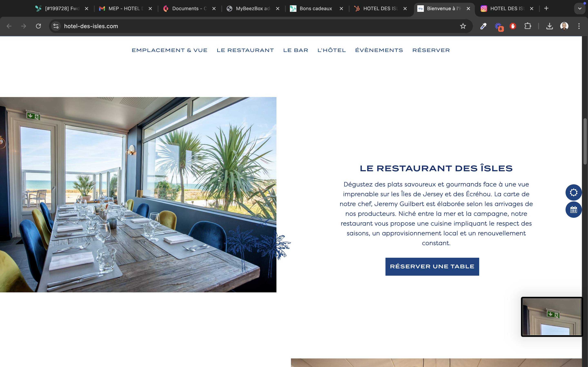Click the floating round gear icon
The image size is (588, 367).
point(574,192)
